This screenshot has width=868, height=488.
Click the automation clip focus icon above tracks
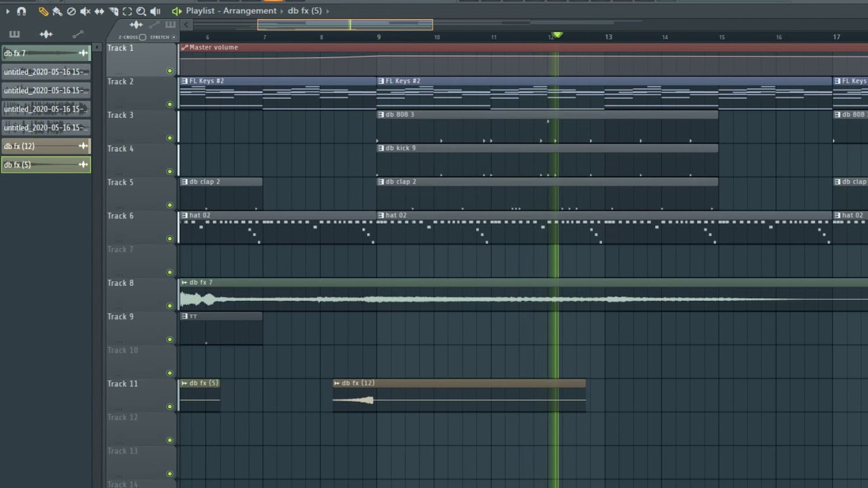(154, 25)
